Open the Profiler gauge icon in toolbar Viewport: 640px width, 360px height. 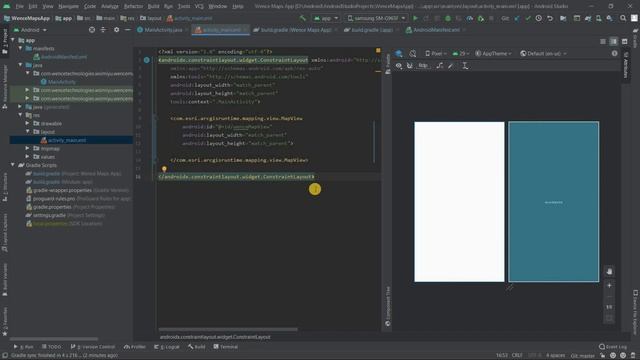[x=470, y=18]
